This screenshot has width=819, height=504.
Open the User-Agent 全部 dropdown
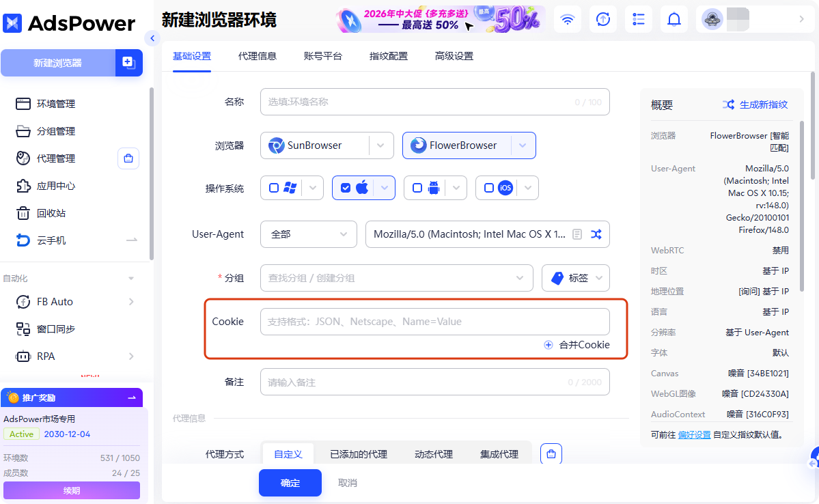coord(309,234)
